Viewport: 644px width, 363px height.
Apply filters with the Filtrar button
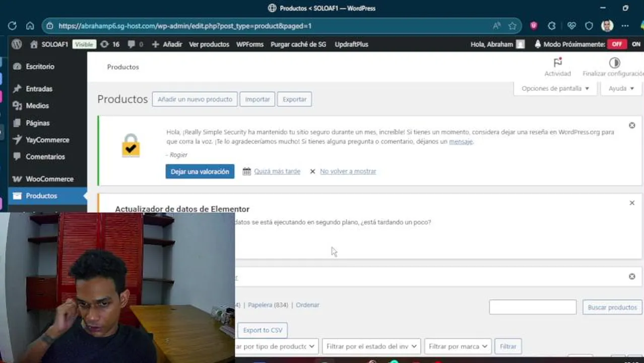[508, 346]
